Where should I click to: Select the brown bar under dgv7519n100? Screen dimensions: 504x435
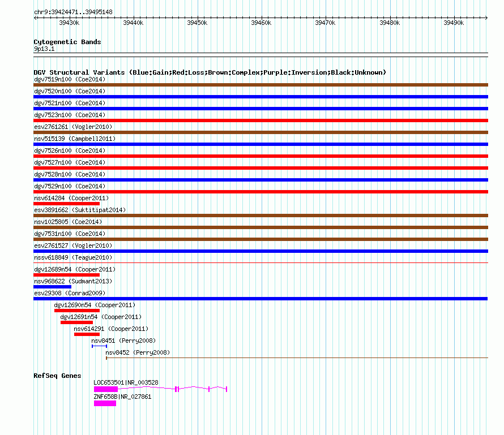point(260,85)
